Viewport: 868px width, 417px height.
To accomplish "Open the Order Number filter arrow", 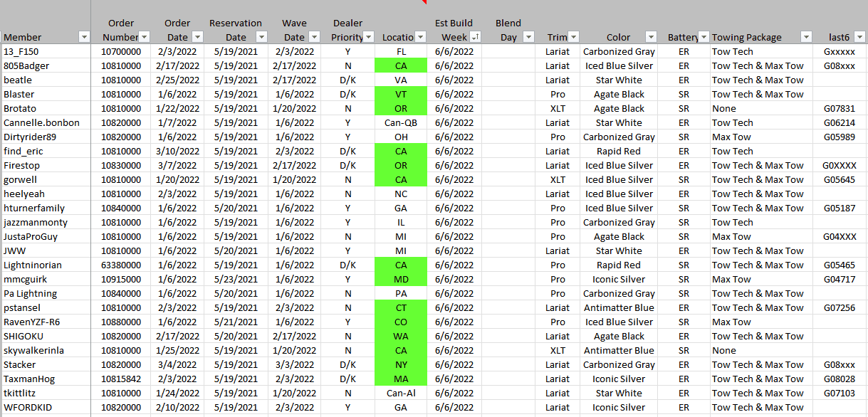I will coord(144,37).
